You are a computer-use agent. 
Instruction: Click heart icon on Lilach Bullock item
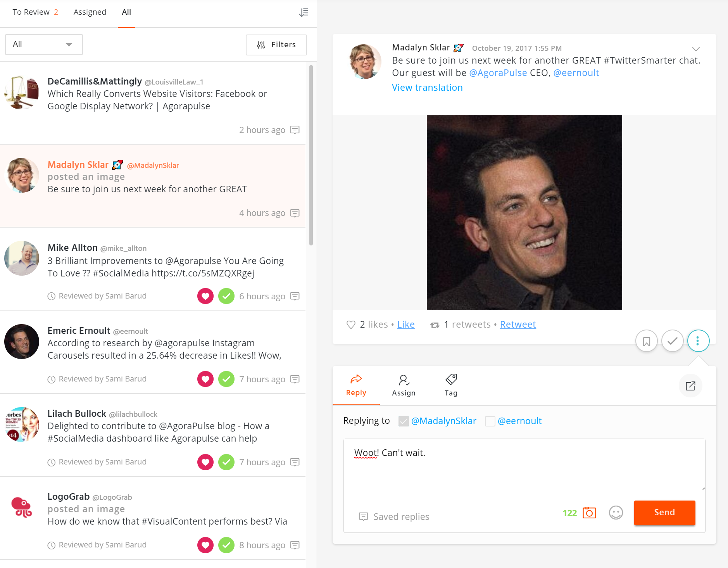[x=205, y=462]
